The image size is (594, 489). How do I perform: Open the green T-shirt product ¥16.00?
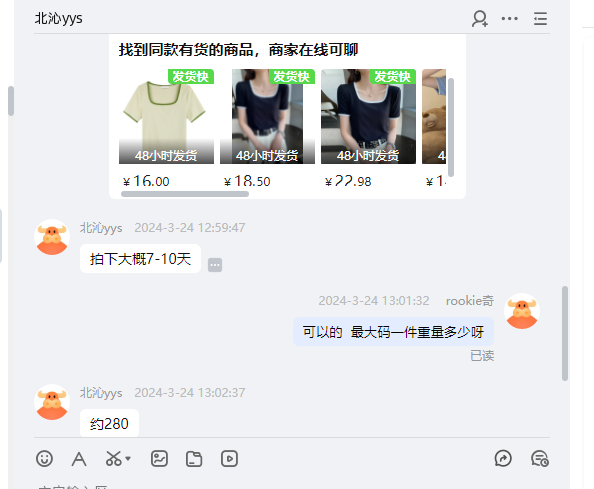click(x=166, y=129)
